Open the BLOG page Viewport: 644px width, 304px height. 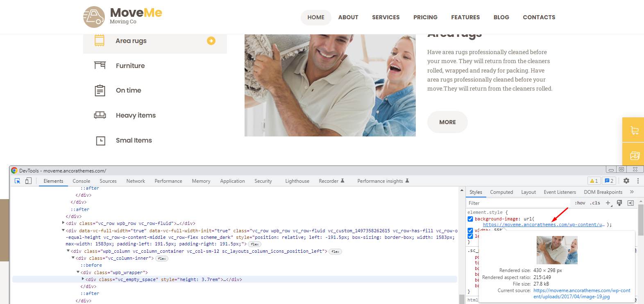pos(501,17)
